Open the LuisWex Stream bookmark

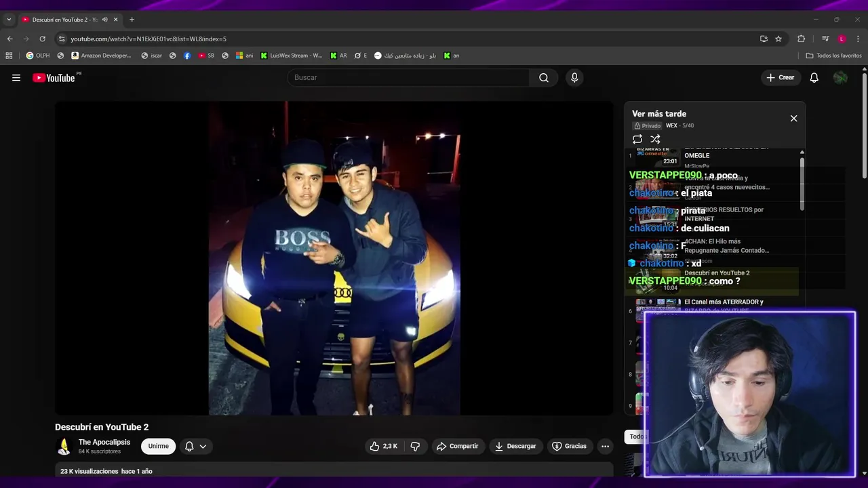click(x=292, y=56)
